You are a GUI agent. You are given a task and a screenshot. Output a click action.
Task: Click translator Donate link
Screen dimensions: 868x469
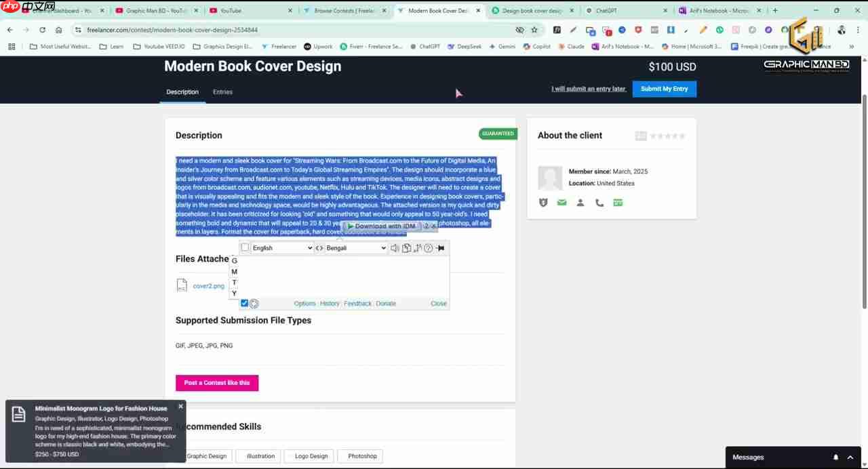(386, 304)
